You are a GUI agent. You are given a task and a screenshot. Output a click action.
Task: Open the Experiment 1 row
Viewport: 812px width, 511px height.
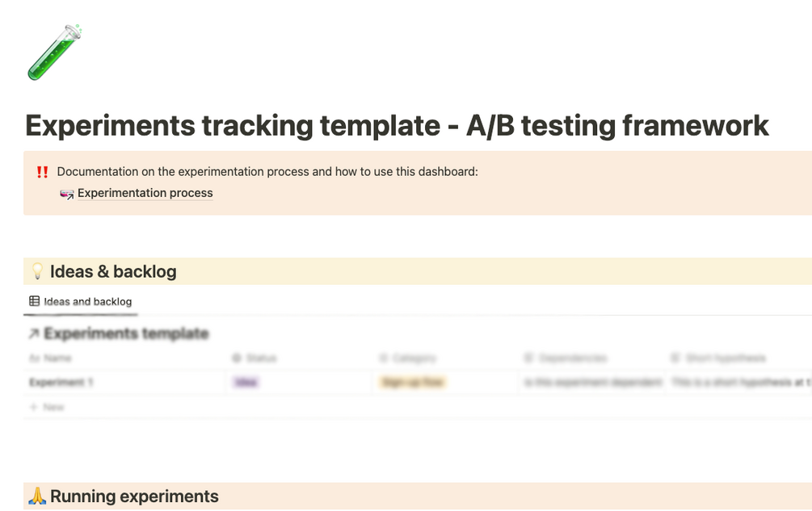[61, 382]
